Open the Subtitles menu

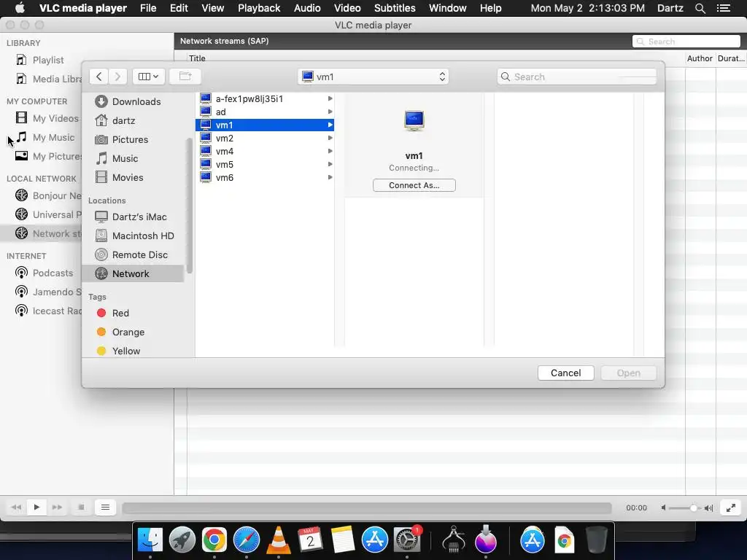(x=395, y=8)
